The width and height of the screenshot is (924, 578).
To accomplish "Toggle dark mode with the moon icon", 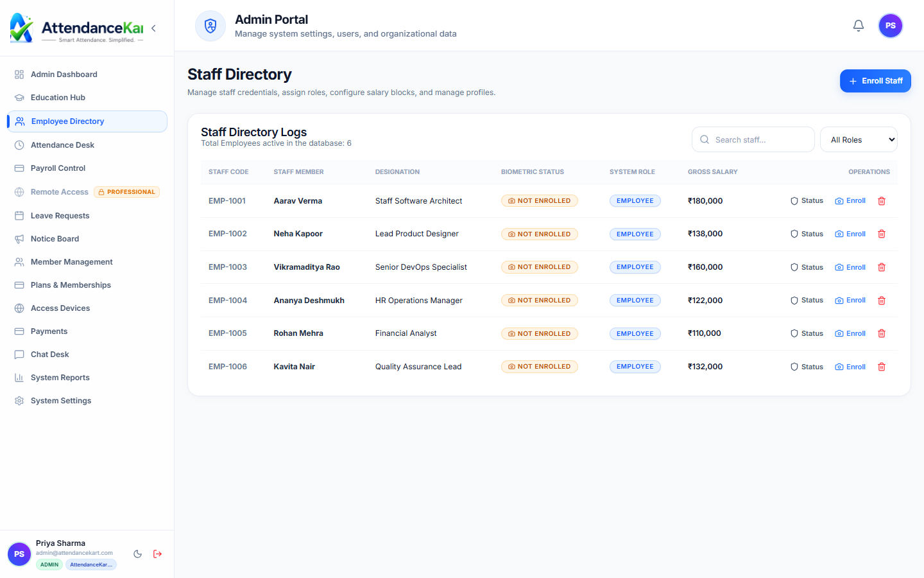I will pos(137,554).
